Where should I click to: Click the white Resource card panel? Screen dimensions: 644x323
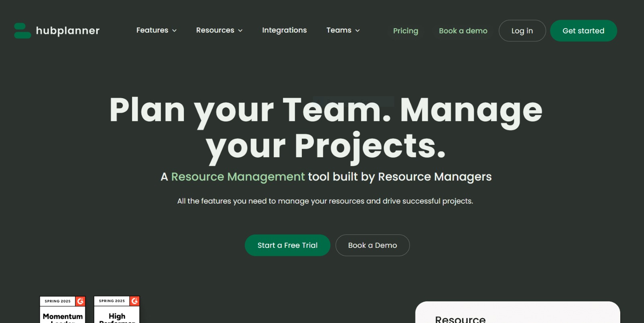(x=518, y=313)
